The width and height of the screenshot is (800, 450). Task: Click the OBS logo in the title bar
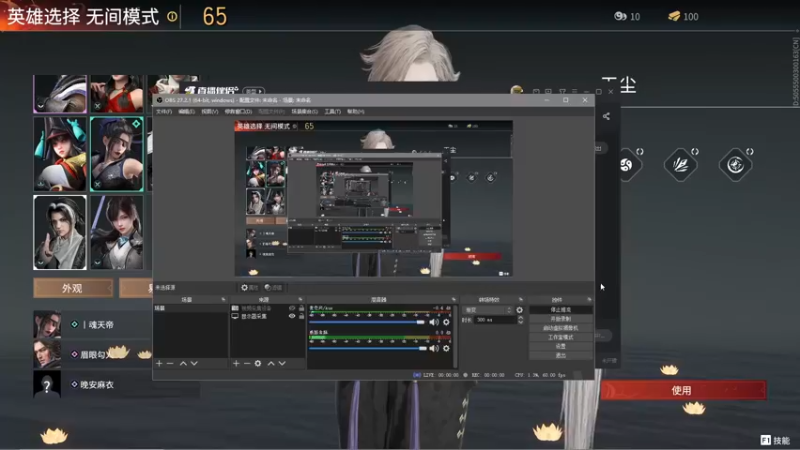point(159,100)
